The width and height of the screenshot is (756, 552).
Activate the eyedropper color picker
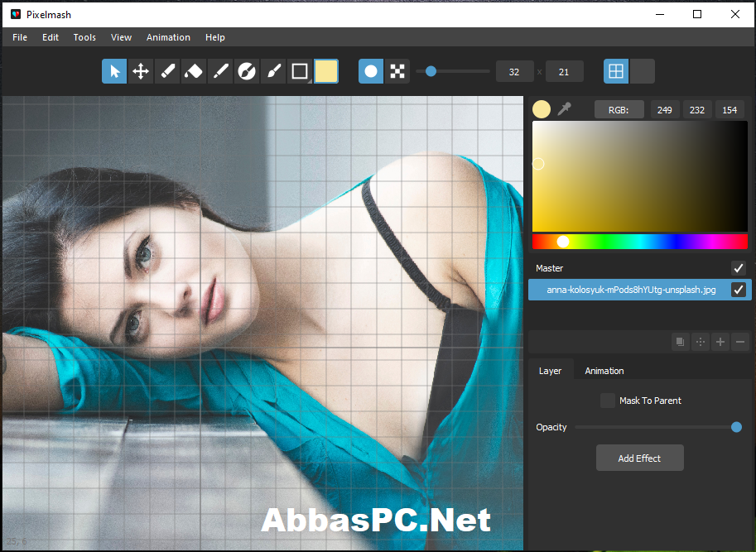pyautogui.click(x=564, y=109)
